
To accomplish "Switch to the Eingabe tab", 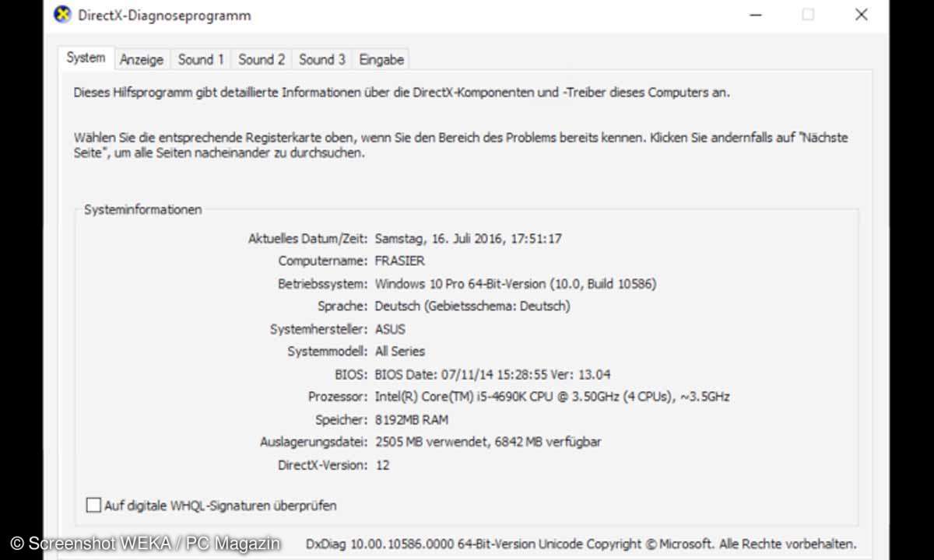I will [x=381, y=60].
